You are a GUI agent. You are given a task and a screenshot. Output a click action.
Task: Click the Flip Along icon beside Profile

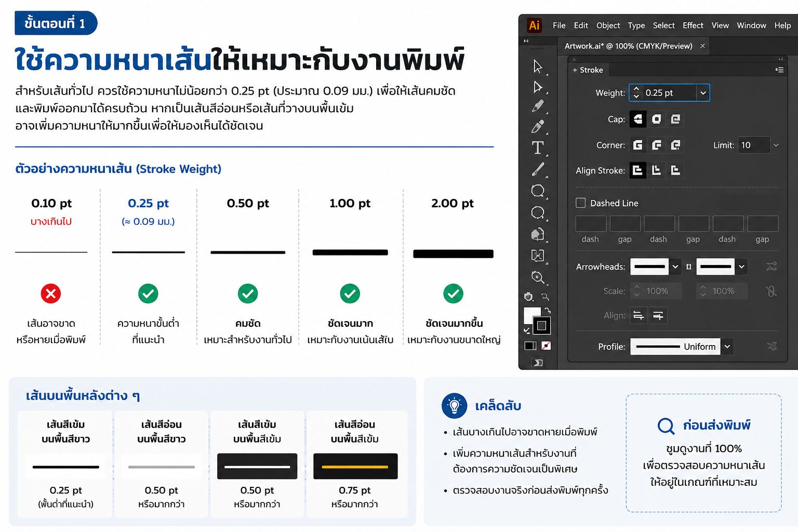[x=772, y=346]
